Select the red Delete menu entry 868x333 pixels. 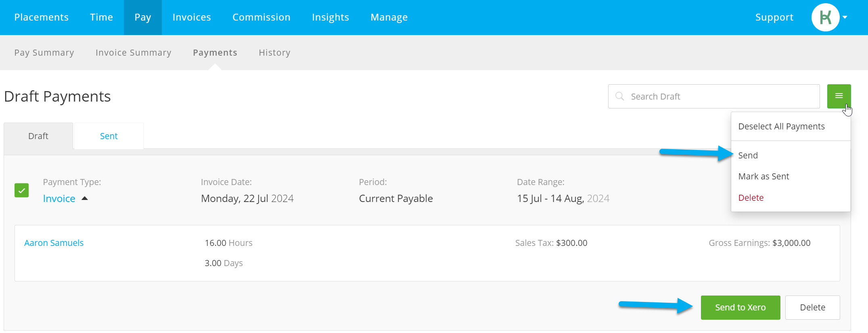(x=751, y=198)
